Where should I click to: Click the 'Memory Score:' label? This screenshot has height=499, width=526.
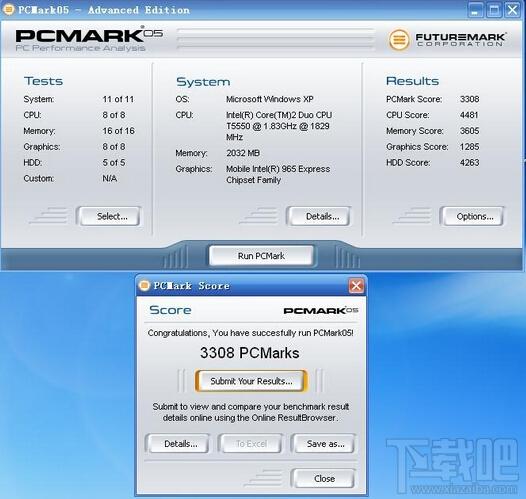[x=415, y=131]
